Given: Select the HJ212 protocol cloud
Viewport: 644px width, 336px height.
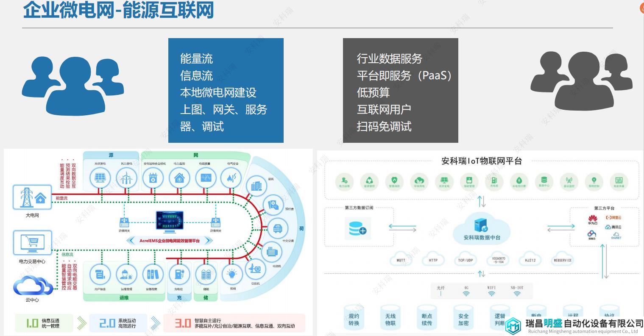Looking at the screenshot, I should [530, 260].
